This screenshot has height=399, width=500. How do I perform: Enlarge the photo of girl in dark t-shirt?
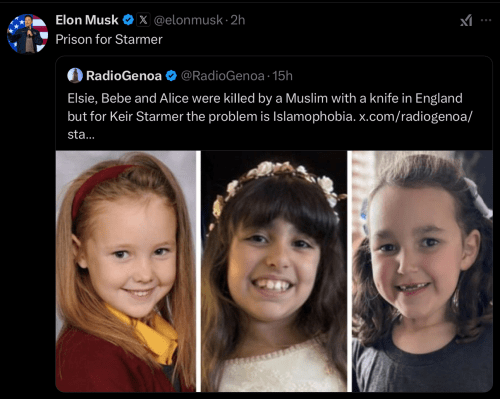[x=422, y=271]
